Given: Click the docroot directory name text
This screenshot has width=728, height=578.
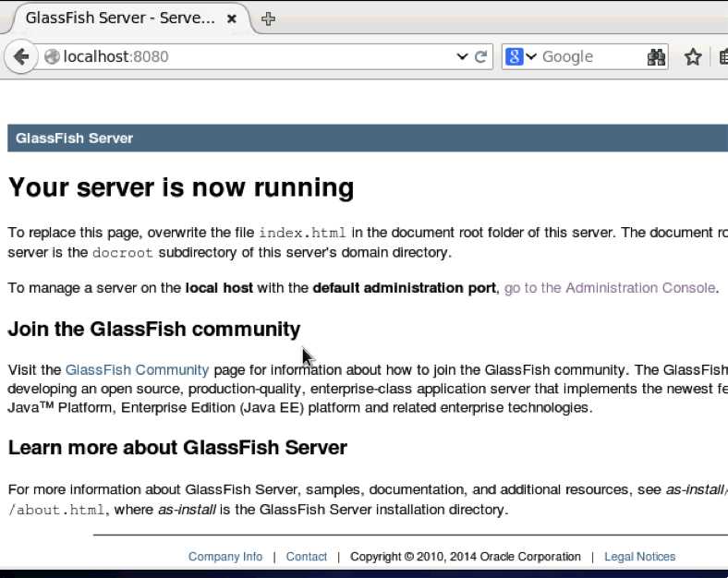Looking at the screenshot, I should click(123, 253).
